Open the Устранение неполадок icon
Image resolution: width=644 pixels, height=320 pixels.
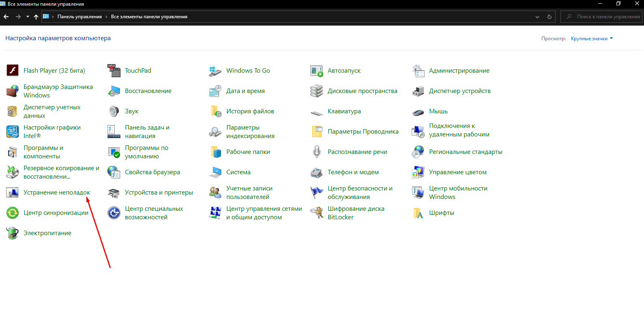coord(13,192)
